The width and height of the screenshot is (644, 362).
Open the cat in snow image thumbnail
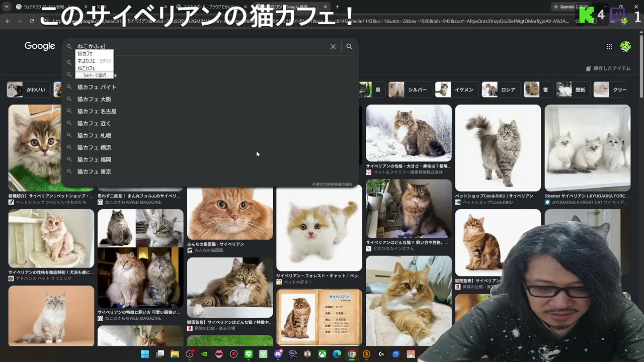coord(409,133)
